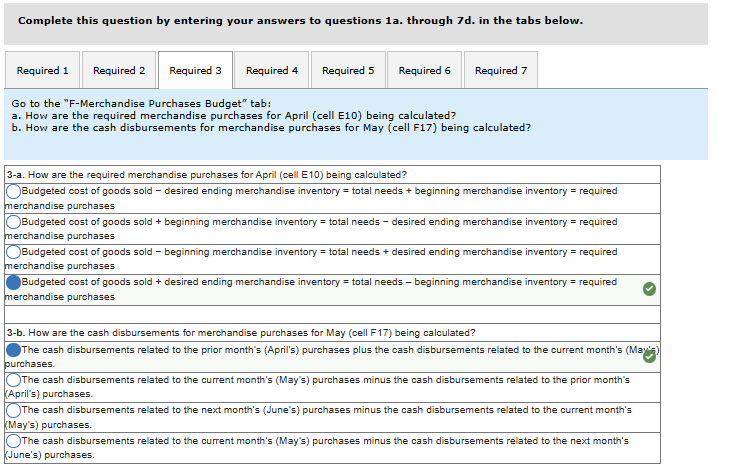Viewport: 740px width, 467px height.
Task: Click the active Required 3 tab
Action: (195, 71)
